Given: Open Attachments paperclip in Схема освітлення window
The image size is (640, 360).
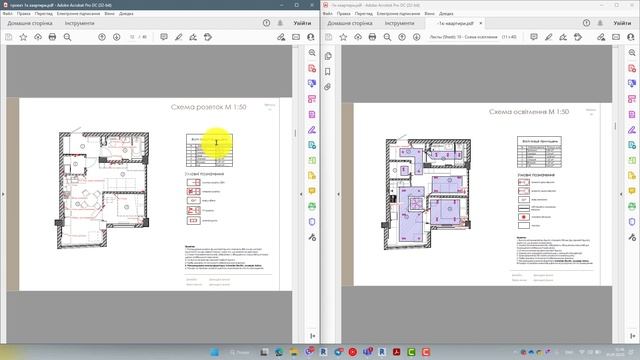Looking at the screenshot, I should (328, 87).
